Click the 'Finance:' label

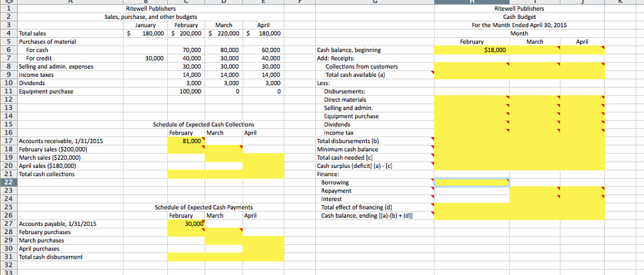click(329, 174)
